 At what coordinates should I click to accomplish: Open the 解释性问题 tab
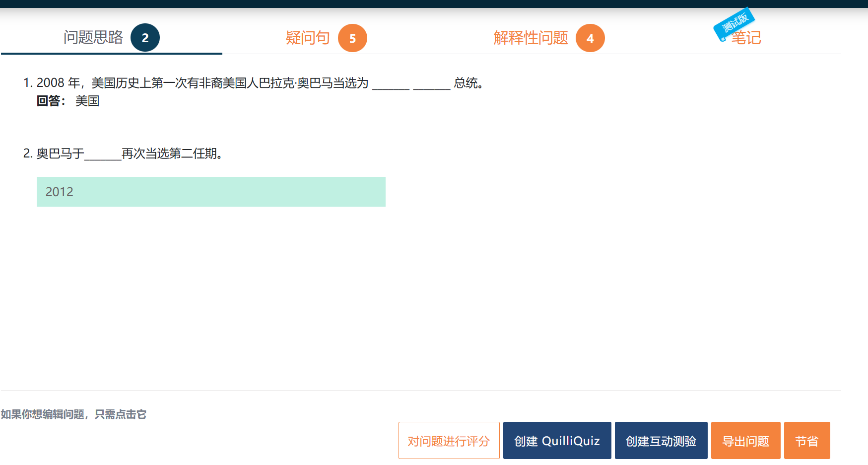click(530, 38)
